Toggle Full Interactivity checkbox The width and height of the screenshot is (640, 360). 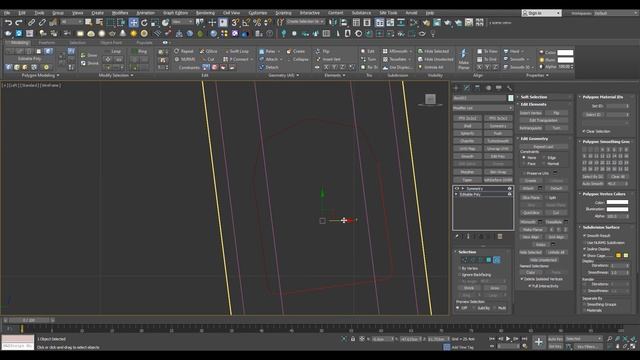(530, 286)
